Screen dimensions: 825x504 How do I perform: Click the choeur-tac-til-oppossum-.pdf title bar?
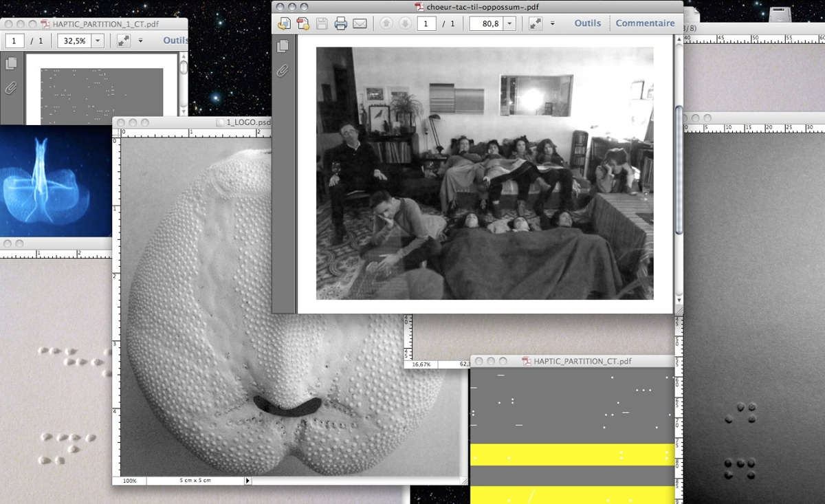pos(478,6)
